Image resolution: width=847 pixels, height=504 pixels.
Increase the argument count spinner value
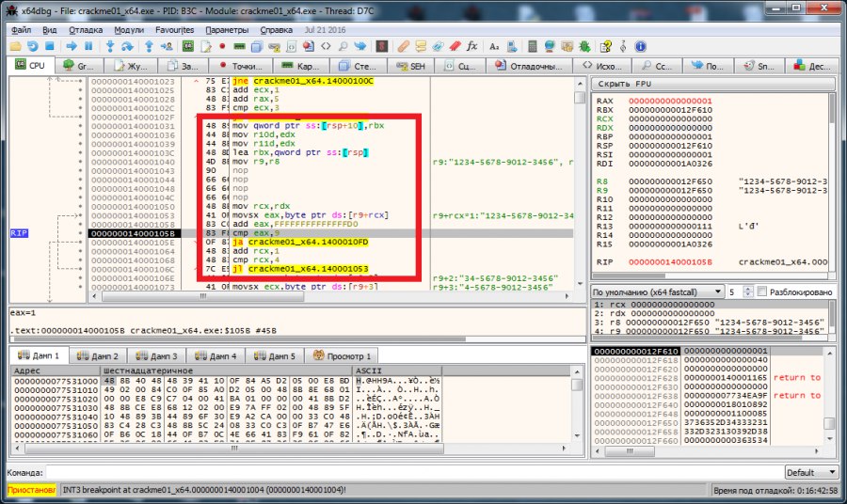point(749,290)
